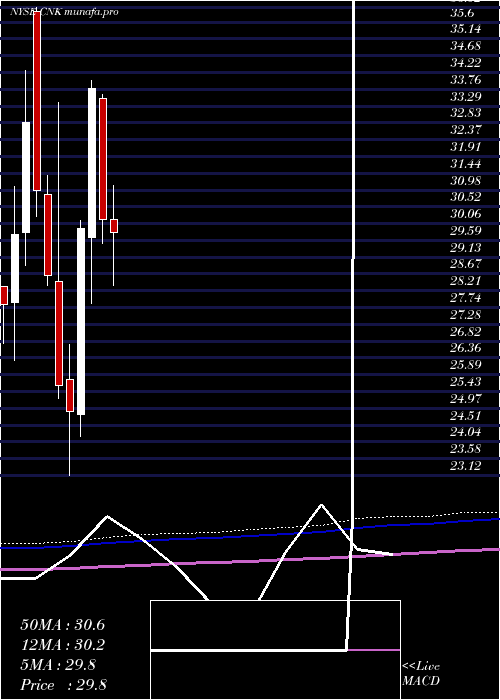Click the 24.04 price axis label
The width and height of the screenshot is (500, 700).
466,432
